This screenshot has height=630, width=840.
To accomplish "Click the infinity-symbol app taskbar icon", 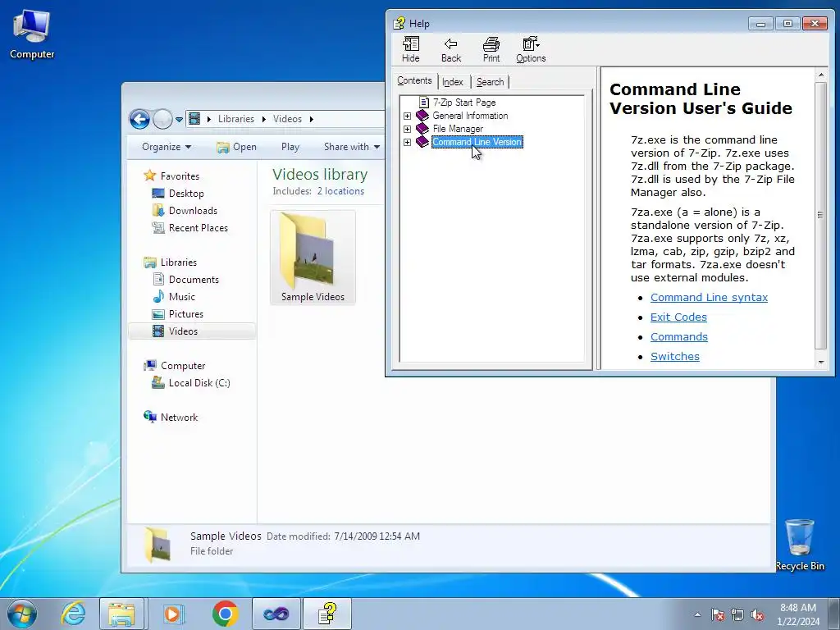I will click(276, 614).
